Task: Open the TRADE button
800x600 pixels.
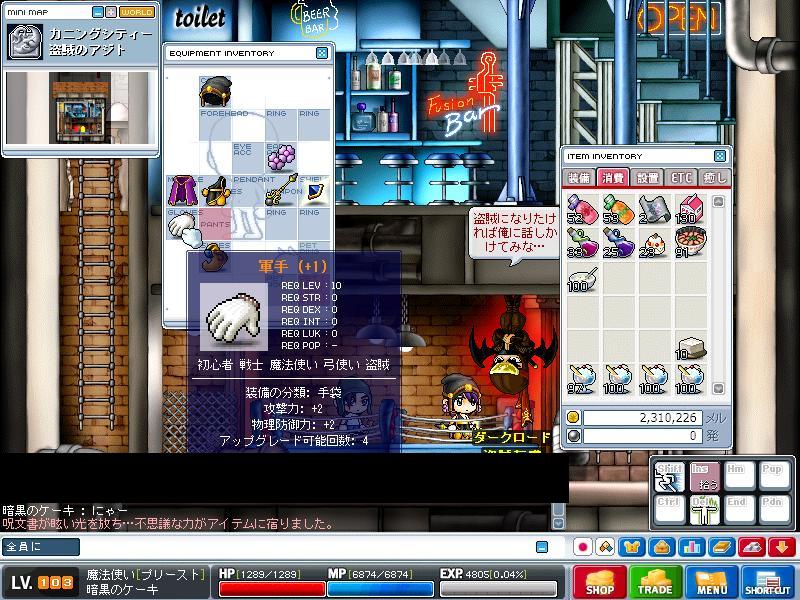Action: tap(655, 582)
